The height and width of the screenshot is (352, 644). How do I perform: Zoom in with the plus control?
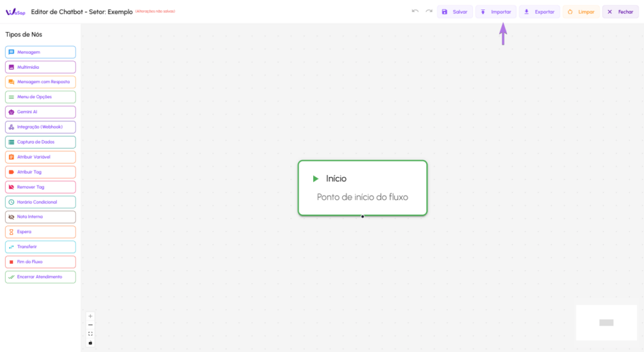point(91,316)
